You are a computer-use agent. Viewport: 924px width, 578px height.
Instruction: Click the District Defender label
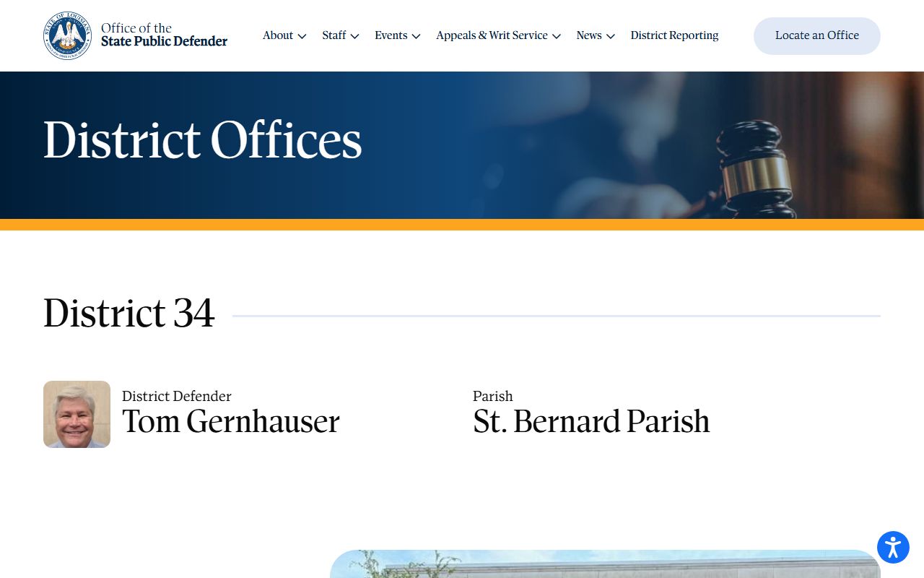177,396
